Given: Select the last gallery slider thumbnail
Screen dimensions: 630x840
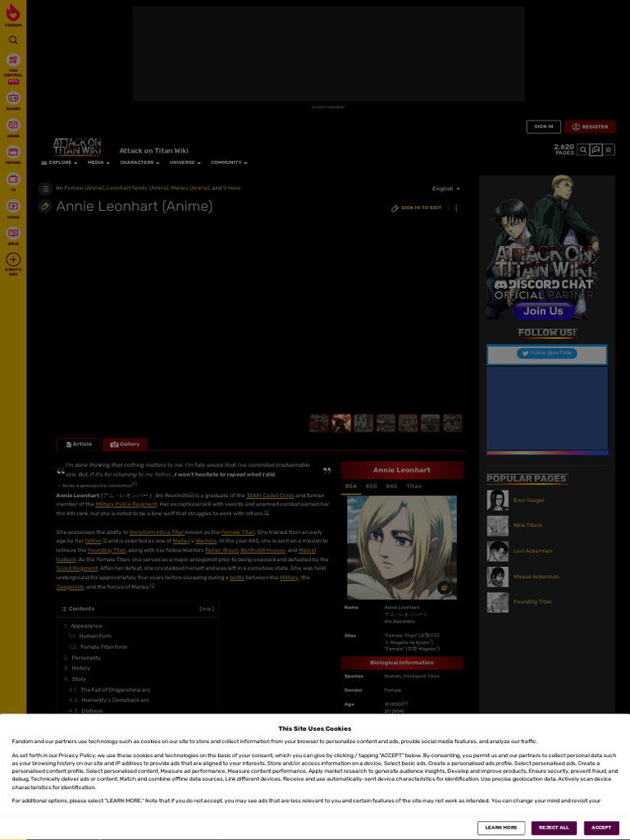Looking at the screenshot, I should point(452,423).
